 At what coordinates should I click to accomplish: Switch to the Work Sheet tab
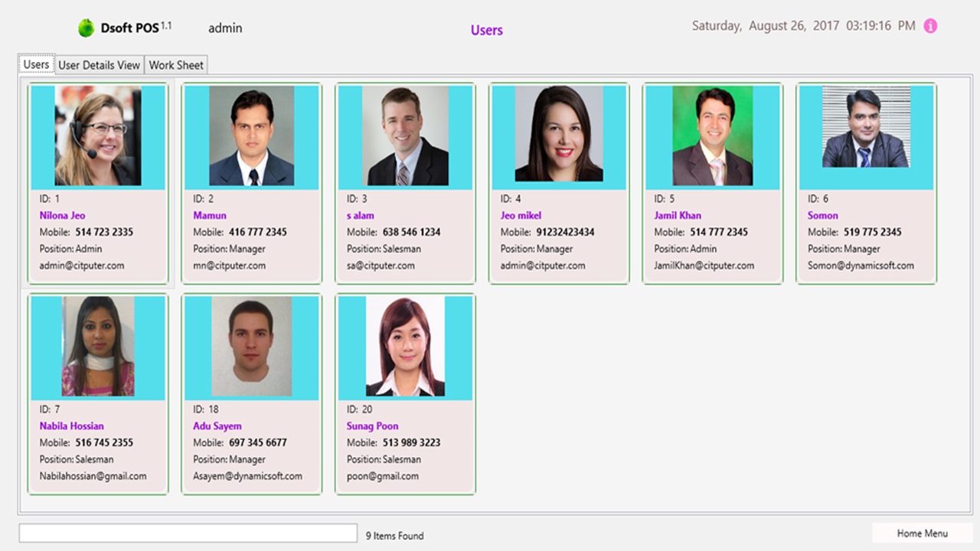tap(176, 65)
